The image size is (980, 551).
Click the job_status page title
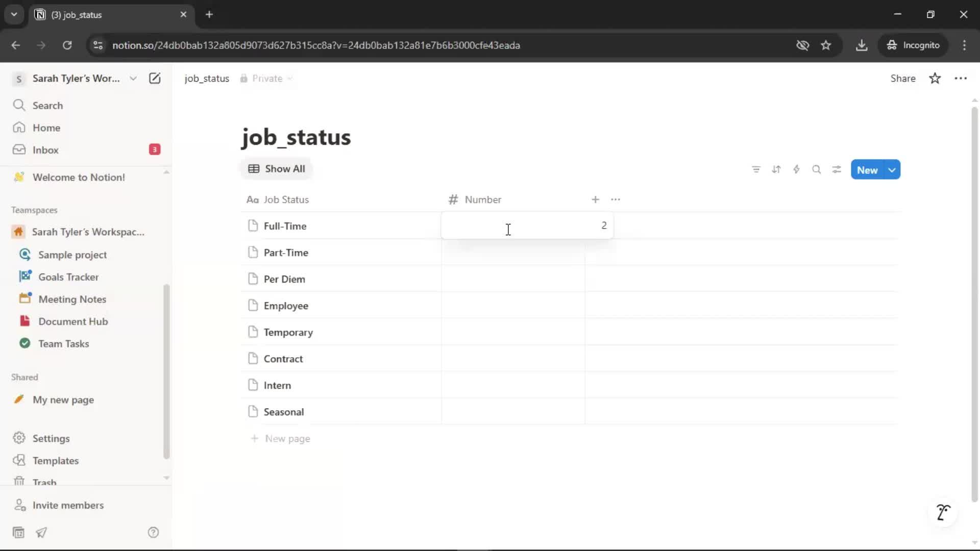pyautogui.click(x=296, y=137)
